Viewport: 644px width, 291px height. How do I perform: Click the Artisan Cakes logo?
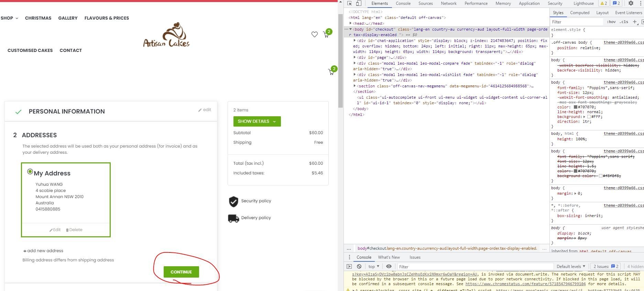(x=166, y=35)
